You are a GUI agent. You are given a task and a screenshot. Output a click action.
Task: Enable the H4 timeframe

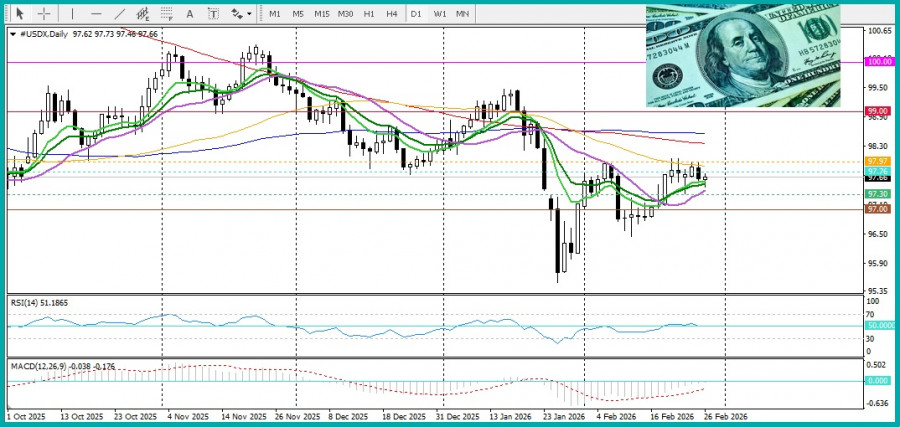click(x=392, y=14)
